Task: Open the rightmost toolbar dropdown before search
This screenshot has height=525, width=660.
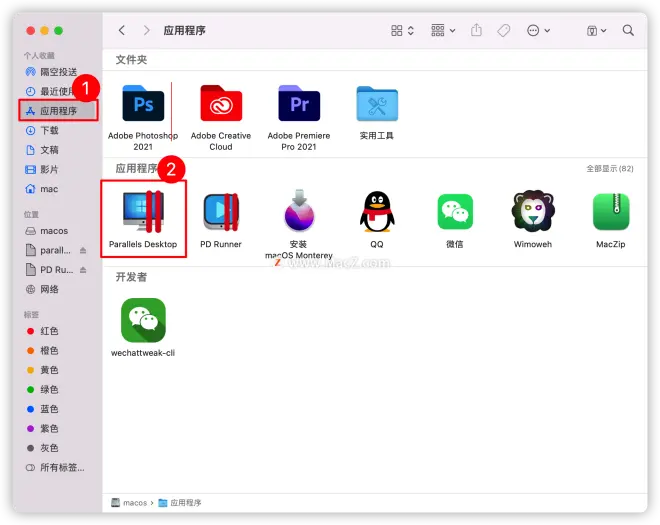Action: click(x=596, y=30)
